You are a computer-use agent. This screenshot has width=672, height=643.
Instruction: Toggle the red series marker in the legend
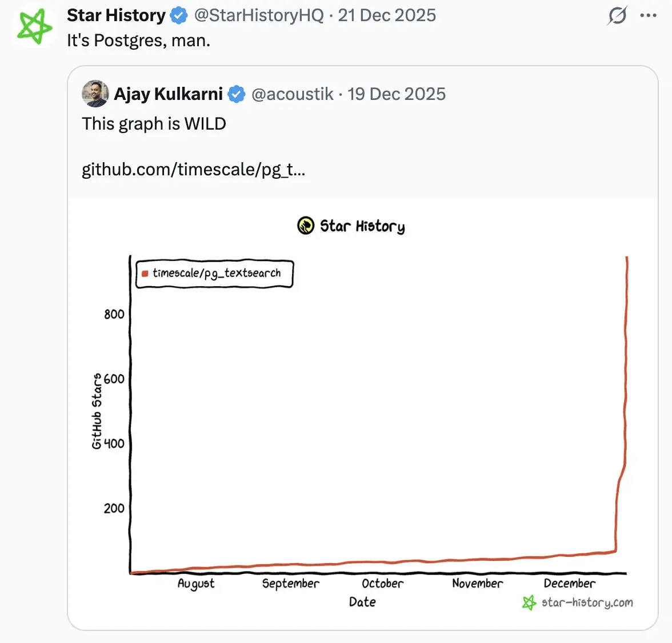[x=145, y=274]
